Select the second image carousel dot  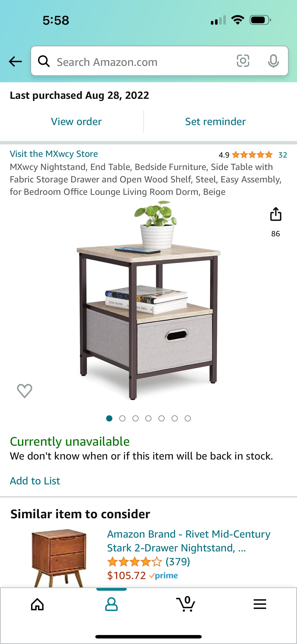point(122,418)
